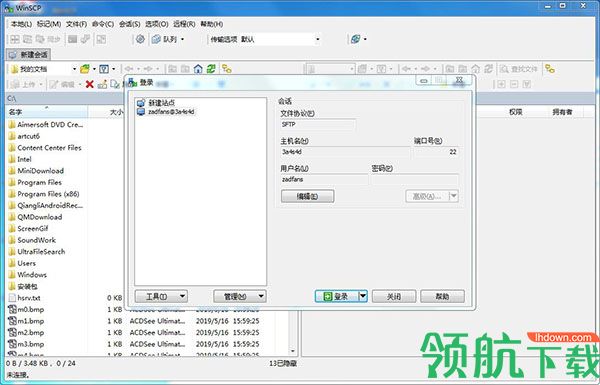600x385 pixels.
Task: Open the 文件(F) menu
Action: [76, 24]
